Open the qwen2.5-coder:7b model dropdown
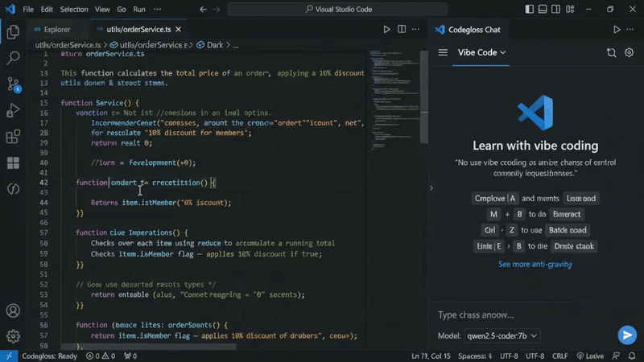644x362 pixels. (x=502, y=335)
